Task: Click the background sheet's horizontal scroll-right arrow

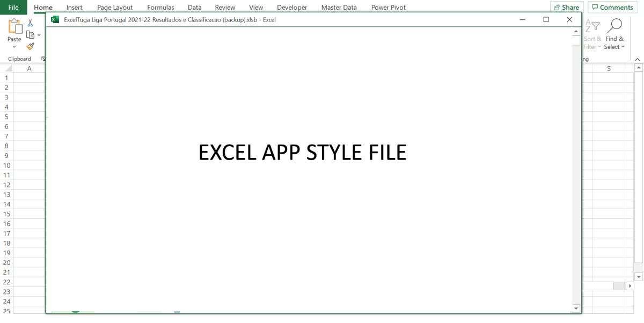Action: tap(630, 286)
